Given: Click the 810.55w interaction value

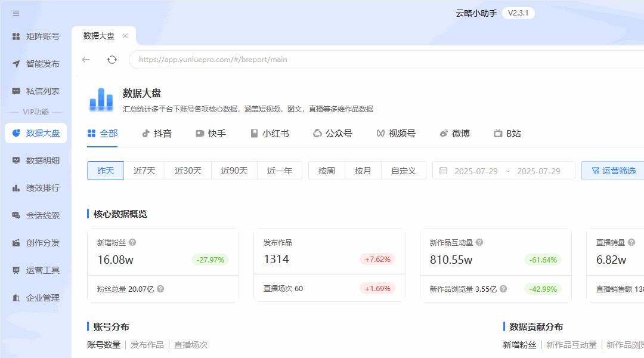Looking at the screenshot, I should tap(451, 260).
